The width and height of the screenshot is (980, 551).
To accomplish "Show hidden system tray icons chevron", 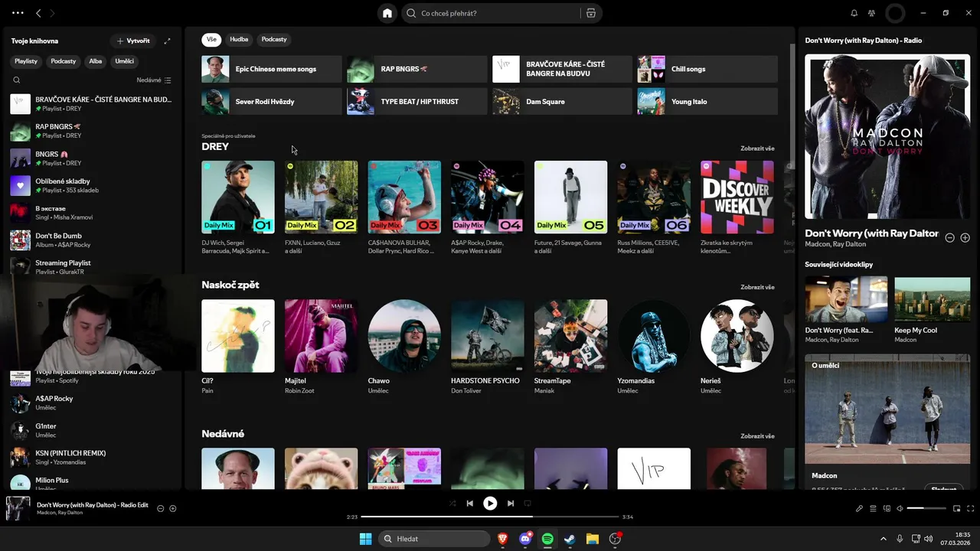I will click(884, 539).
